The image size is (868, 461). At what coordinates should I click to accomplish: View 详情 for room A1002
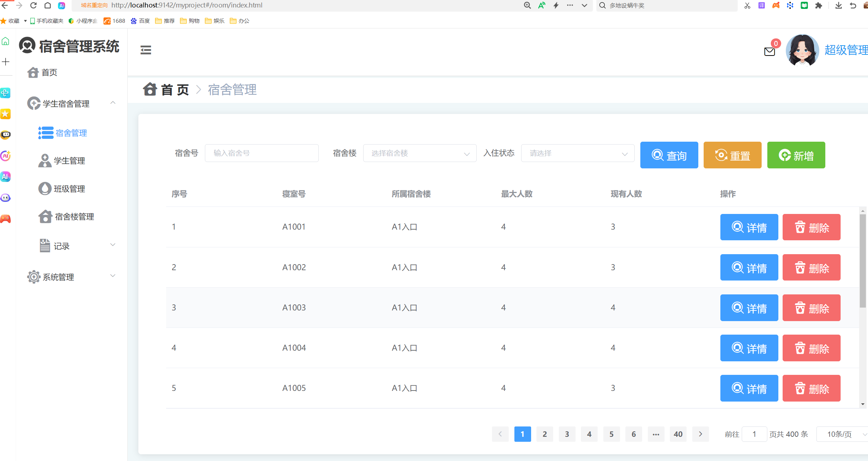pos(749,267)
